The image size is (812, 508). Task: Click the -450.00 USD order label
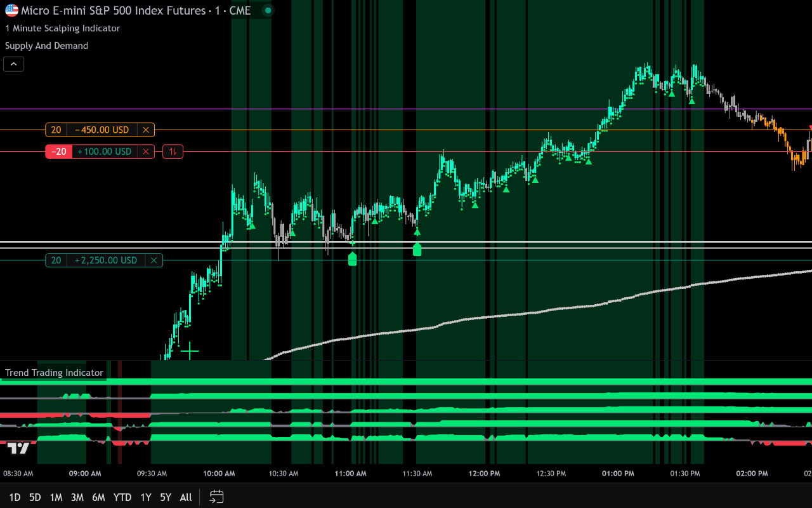(x=102, y=130)
